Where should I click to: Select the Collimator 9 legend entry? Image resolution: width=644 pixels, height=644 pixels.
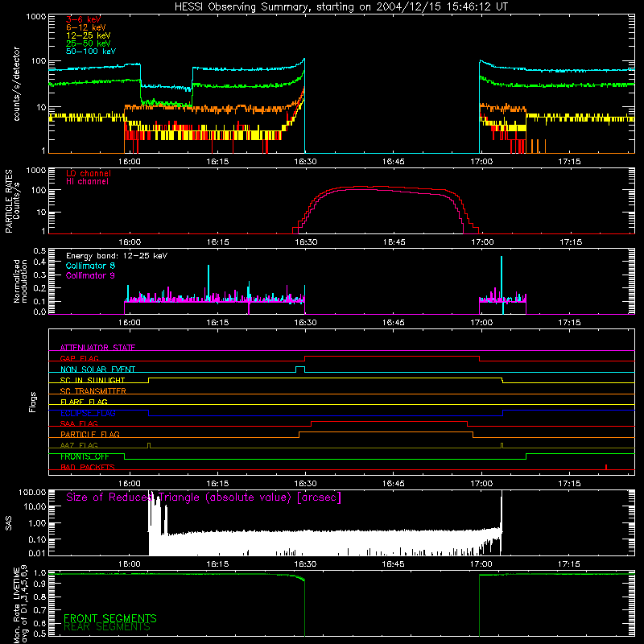(90, 275)
